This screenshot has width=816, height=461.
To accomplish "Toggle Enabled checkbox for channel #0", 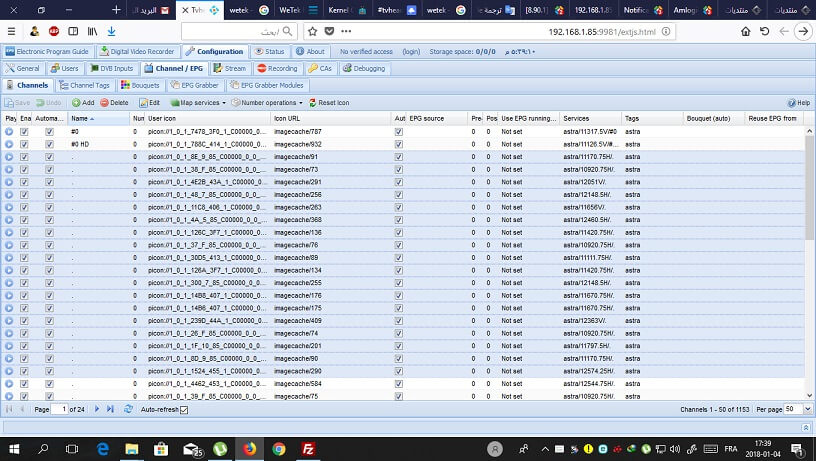I will pos(25,131).
